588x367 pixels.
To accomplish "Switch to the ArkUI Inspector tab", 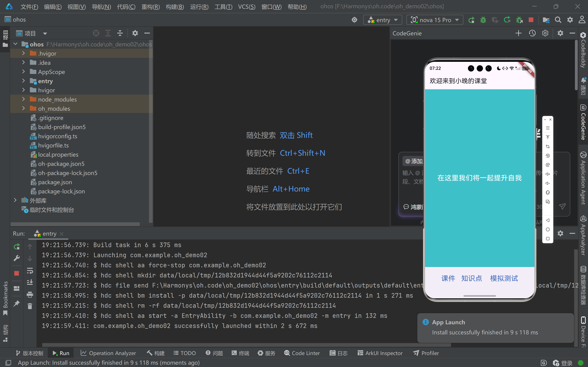I will [380, 353].
